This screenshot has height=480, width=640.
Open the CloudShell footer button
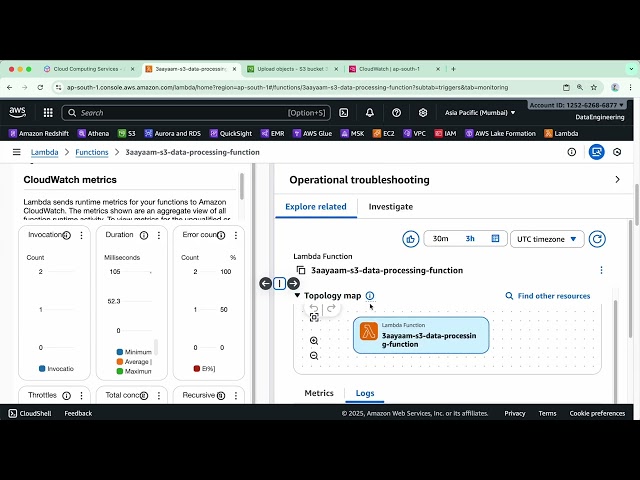pos(30,413)
